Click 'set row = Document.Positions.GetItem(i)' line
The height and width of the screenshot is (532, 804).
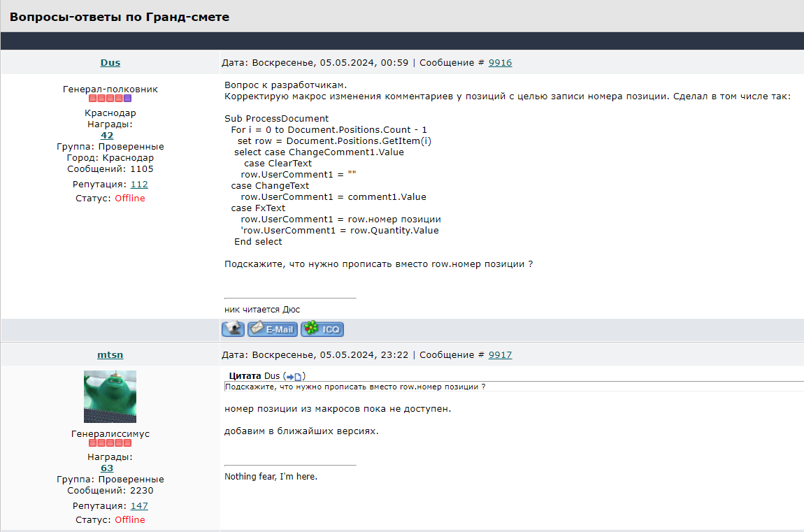click(x=334, y=141)
